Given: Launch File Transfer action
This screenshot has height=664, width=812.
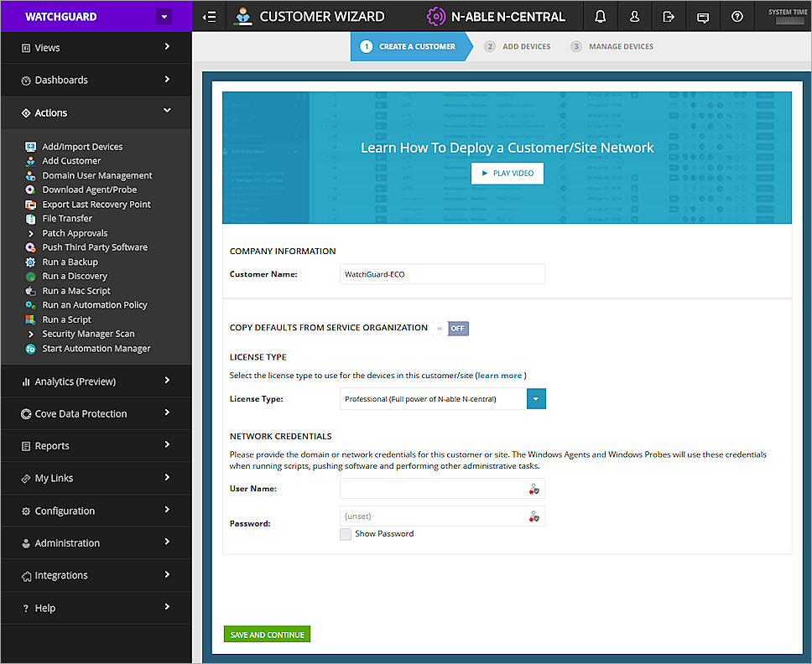Looking at the screenshot, I should [x=66, y=218].
